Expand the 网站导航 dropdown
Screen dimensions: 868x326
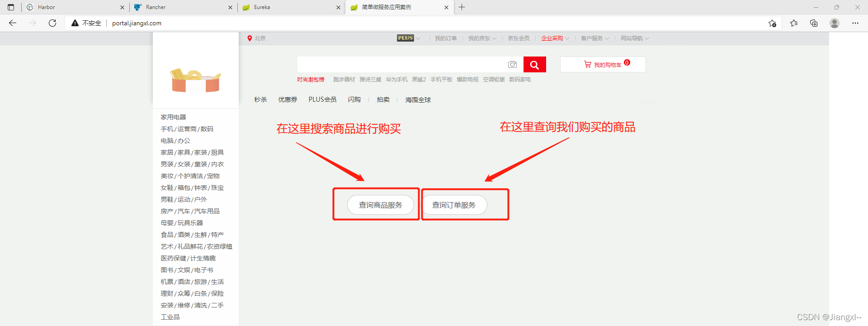635,38
